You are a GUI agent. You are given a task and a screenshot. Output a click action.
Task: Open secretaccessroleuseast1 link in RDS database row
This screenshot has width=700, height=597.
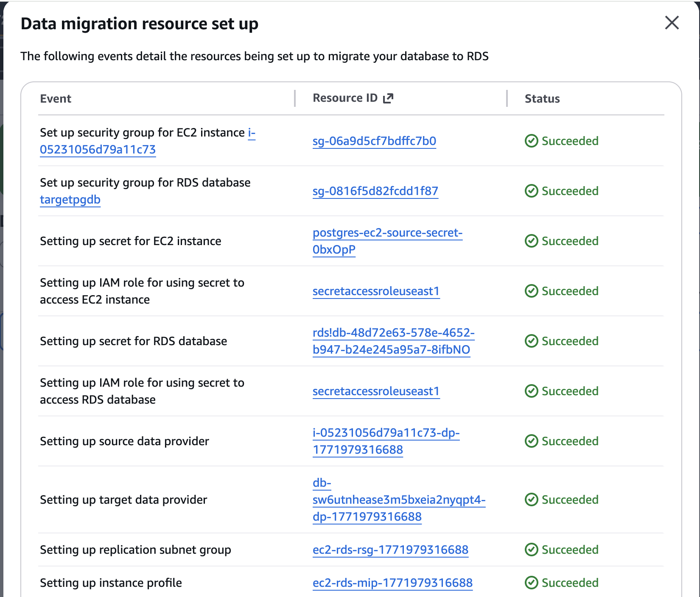[x=376, y=391]
